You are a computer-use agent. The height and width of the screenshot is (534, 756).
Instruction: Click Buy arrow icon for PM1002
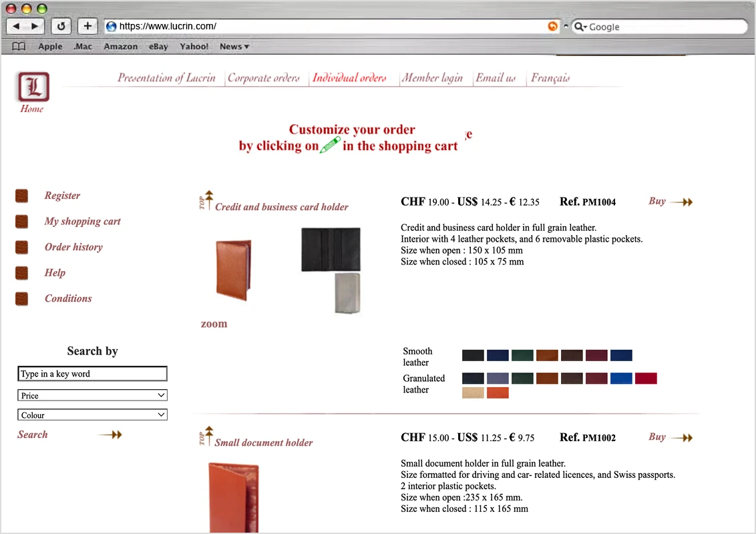click(682, 438)
